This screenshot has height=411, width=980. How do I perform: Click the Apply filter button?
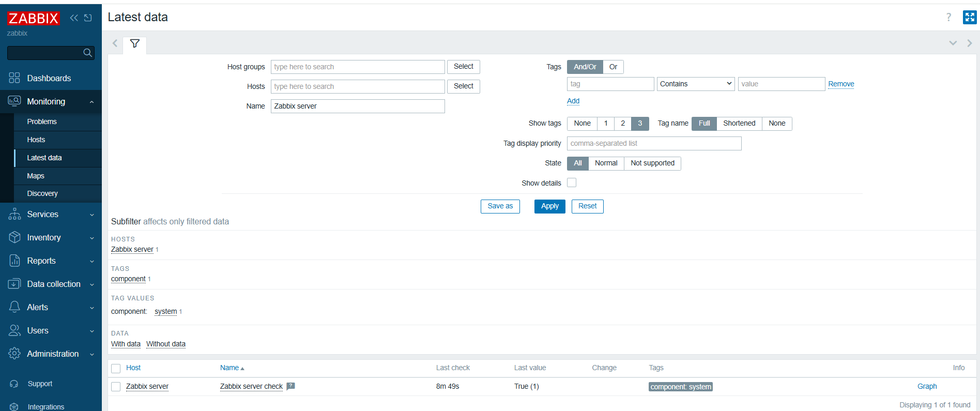click(x=550, y=206)
